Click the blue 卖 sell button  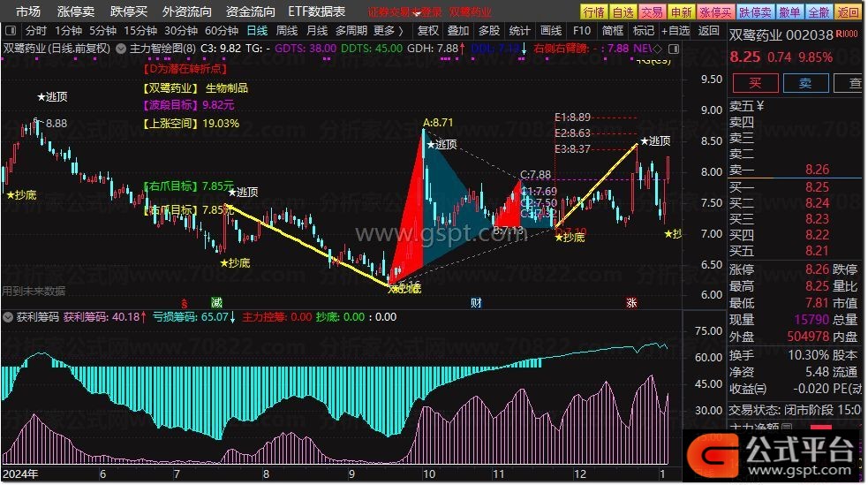tap(805, 83)
